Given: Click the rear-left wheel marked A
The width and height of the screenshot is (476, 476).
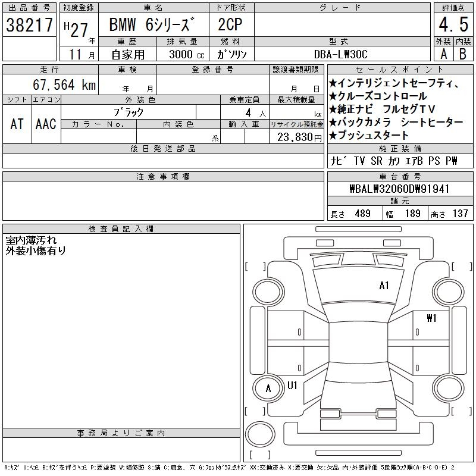Looking at the screenshot, I should [x=268, y=389].
